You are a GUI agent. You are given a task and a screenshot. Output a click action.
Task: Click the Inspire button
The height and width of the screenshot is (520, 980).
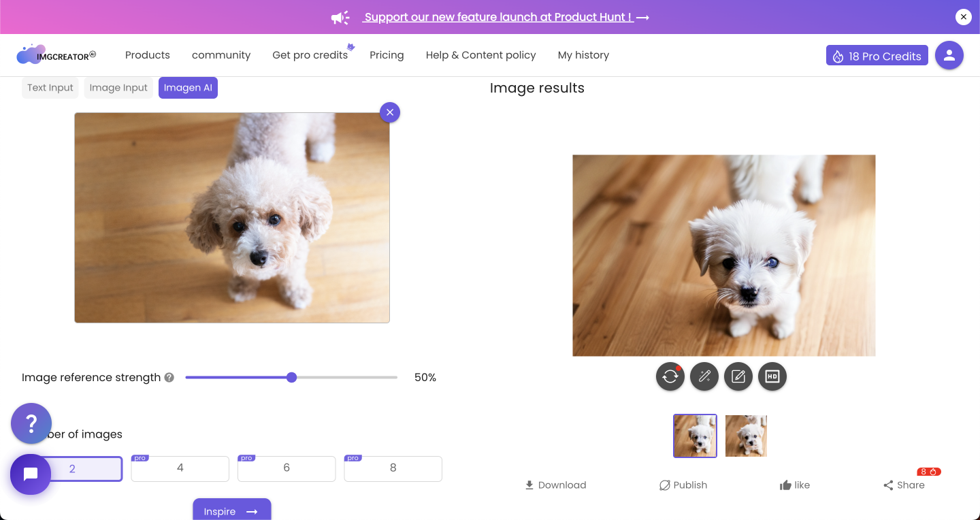pyautogui.click(x=231, y=511)
